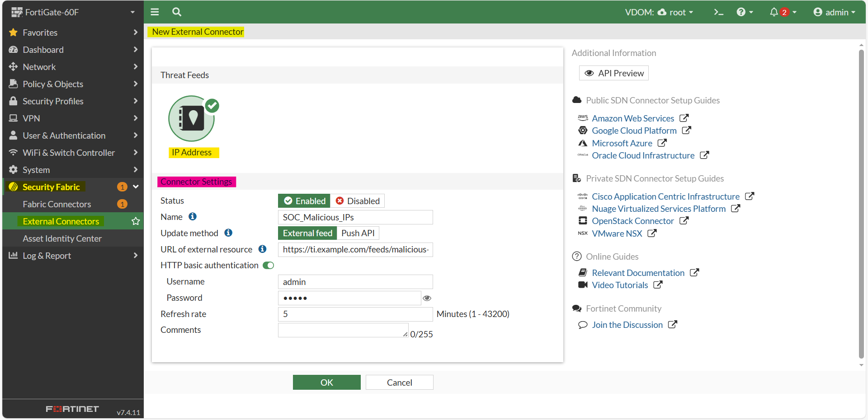The image size is (868, 420).
Task: Choose External feed update method
Action: point(307,233)
